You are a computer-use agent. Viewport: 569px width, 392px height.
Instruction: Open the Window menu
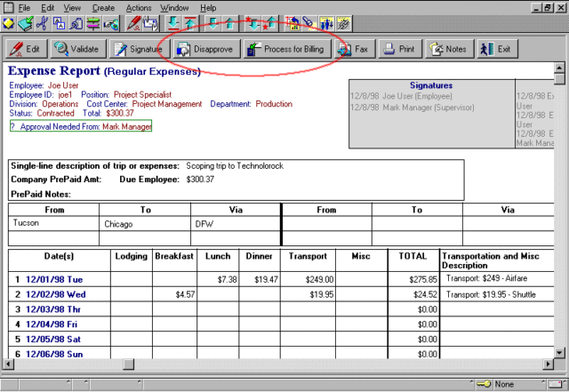click(174, 8)
